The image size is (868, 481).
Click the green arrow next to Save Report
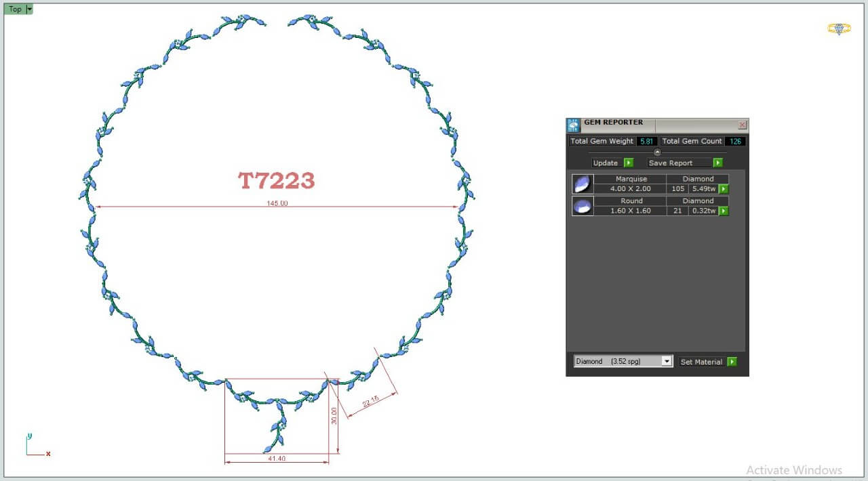point(717,163)
